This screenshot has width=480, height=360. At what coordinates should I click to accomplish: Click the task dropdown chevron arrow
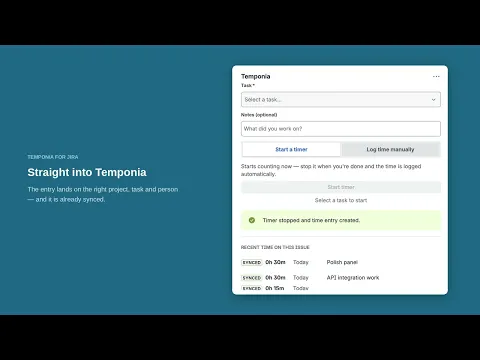(x=433, y=100)
